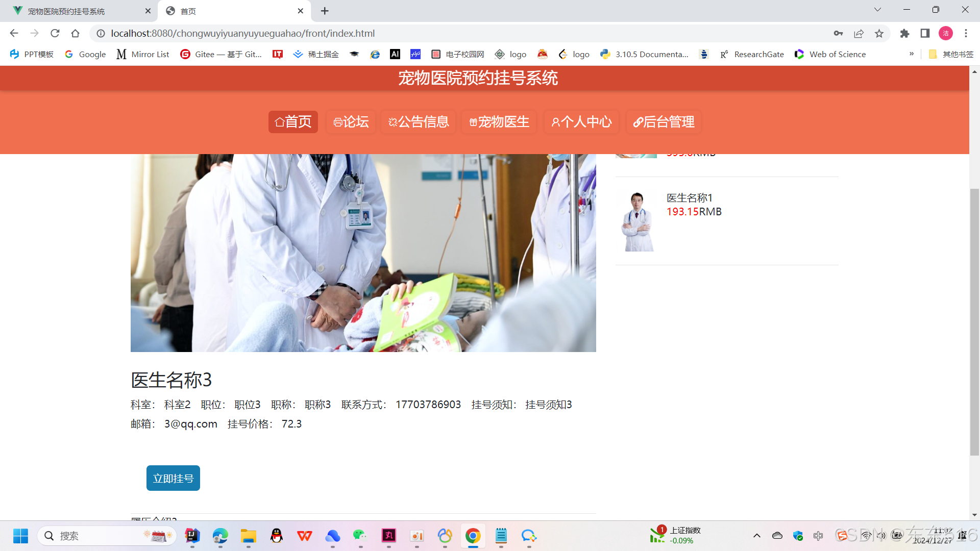Go to 宠物医生 pet doctors page
The height and width of the screenshot is (551, 980).
click(499, 122)
